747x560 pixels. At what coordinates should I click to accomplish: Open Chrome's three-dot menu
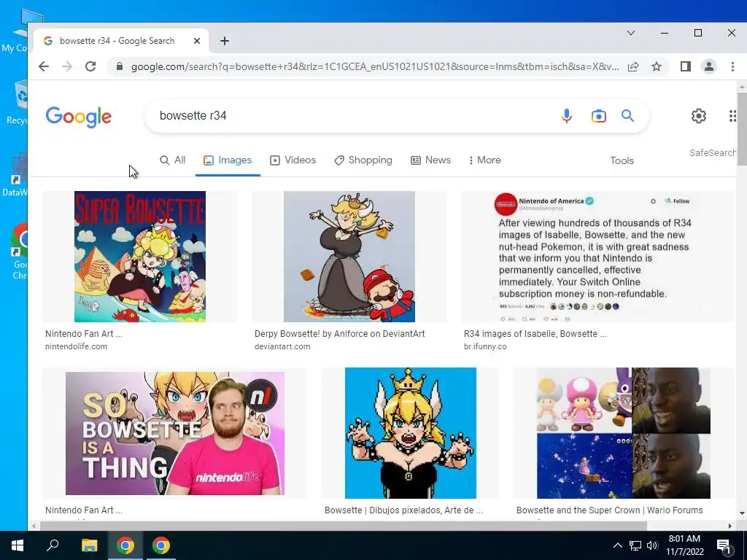[x=732, y=66]
